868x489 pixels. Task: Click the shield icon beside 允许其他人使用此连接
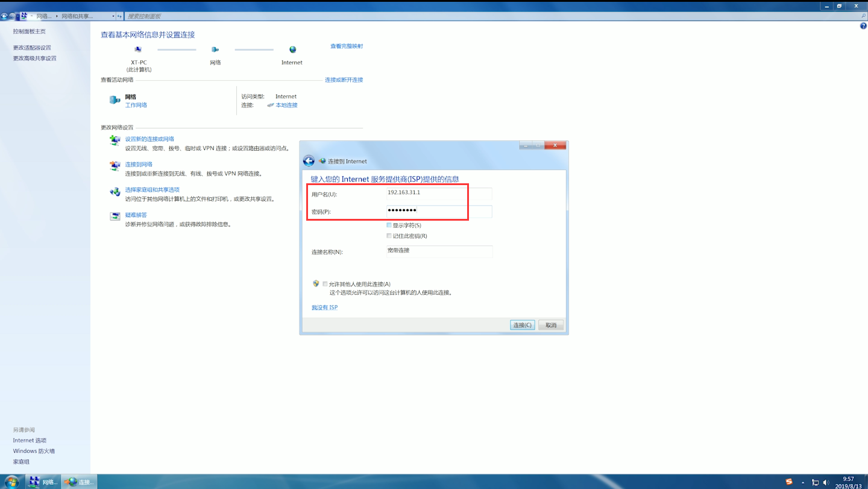coord(316,283)
